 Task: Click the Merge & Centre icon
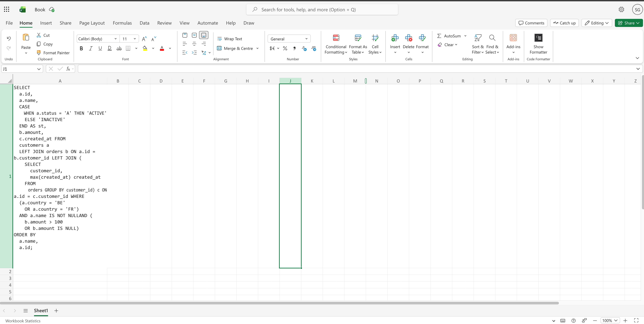[x=219, y=48]
